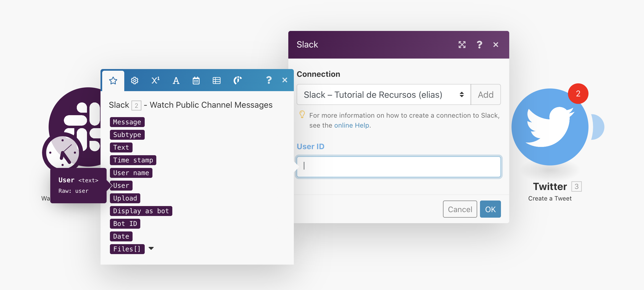The width and height of the screenshot is (644, 290).
Task: Open the online Help link
Action: point(352,125)
